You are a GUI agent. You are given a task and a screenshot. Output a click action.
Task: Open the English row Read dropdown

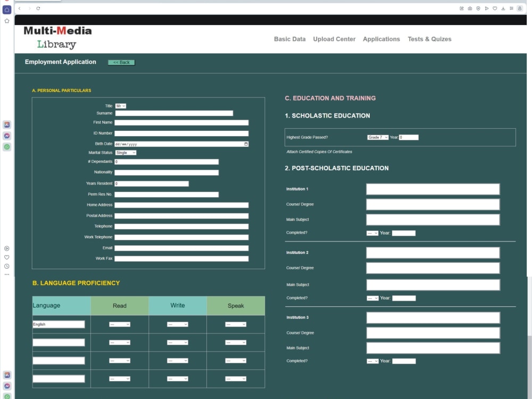click(119, 325)
